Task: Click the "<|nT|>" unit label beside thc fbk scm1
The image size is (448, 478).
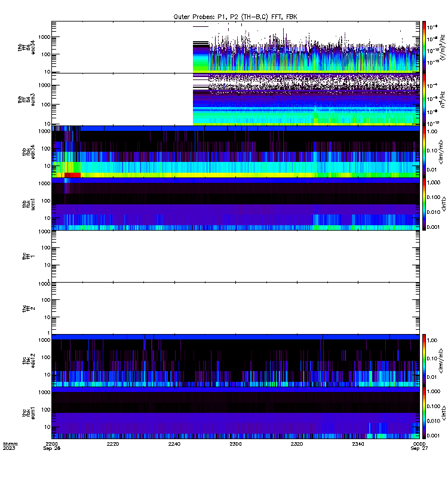Action: (x=443, y=413)
